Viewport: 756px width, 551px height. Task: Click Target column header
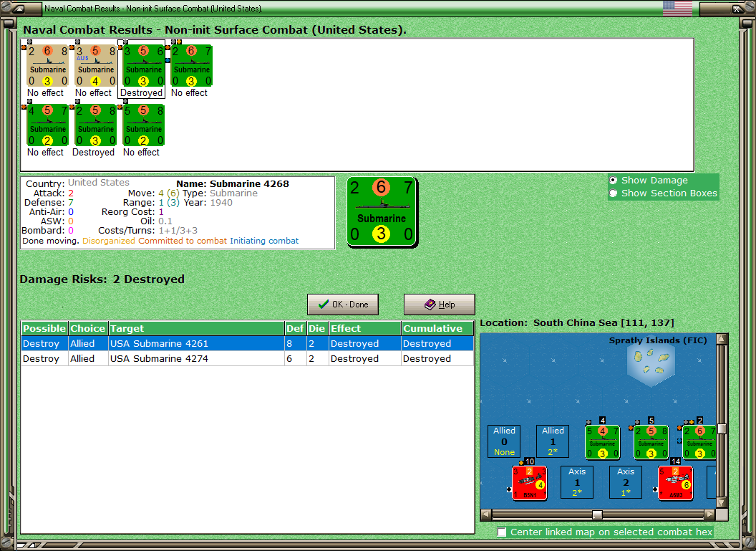point(196,328)
